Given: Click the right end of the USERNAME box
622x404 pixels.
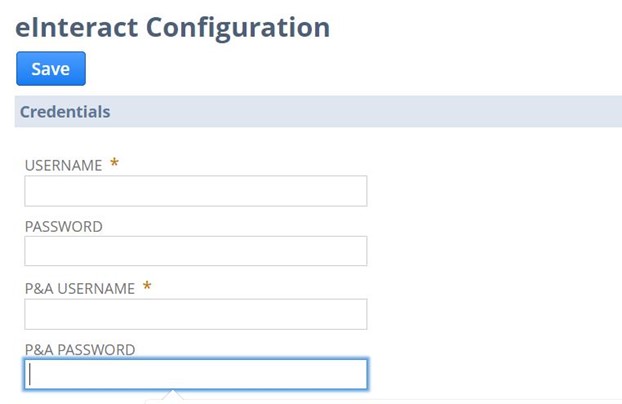Looking at the screenshot, I should coord(356,191).
